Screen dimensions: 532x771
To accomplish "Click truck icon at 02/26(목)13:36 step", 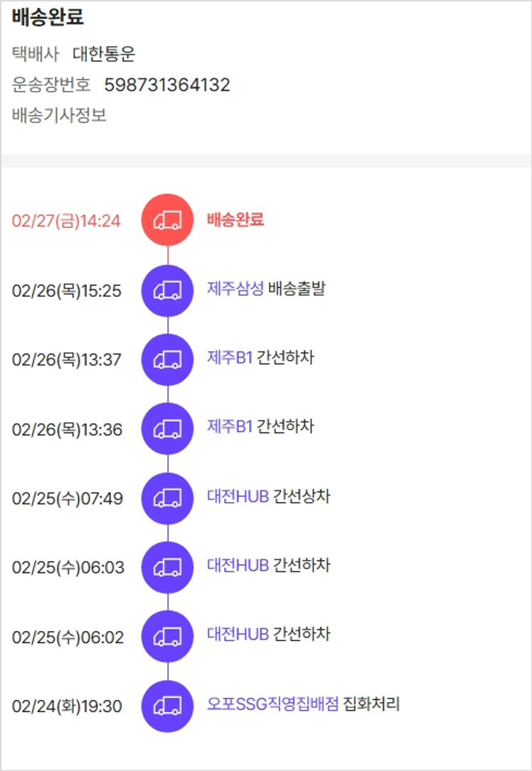I will tap(167, 429).
